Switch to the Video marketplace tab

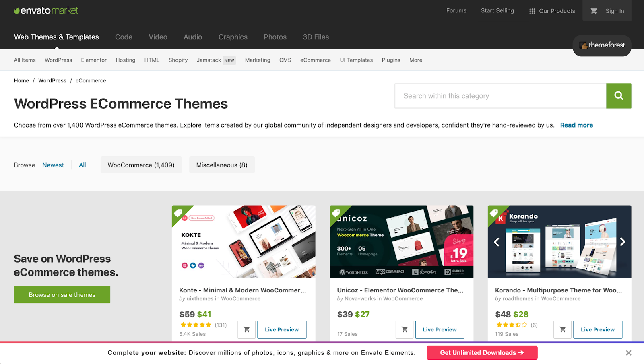click(x=158, y=37)
